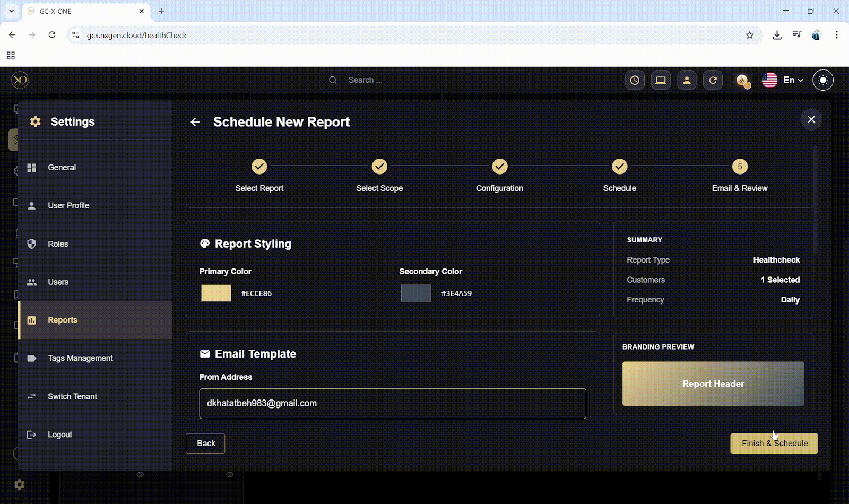Click the Logout icon in sidebar

(x=32, y=435)
